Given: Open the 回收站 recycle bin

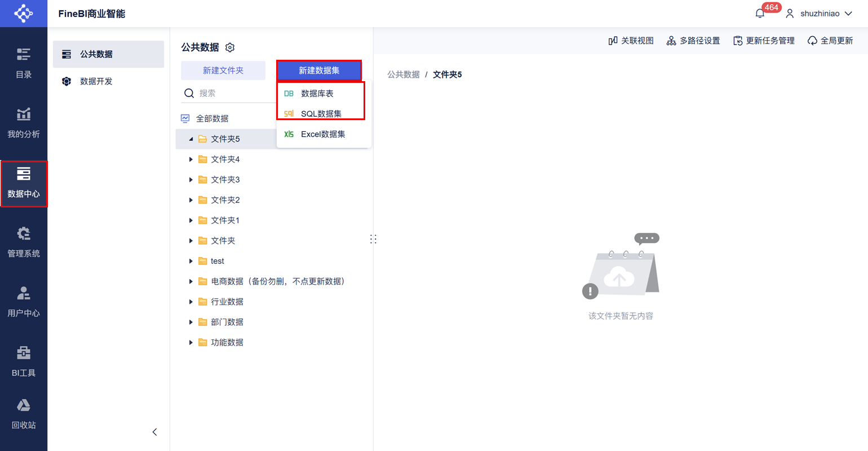Looking at the screenshot, I should (x=24, y=414).
